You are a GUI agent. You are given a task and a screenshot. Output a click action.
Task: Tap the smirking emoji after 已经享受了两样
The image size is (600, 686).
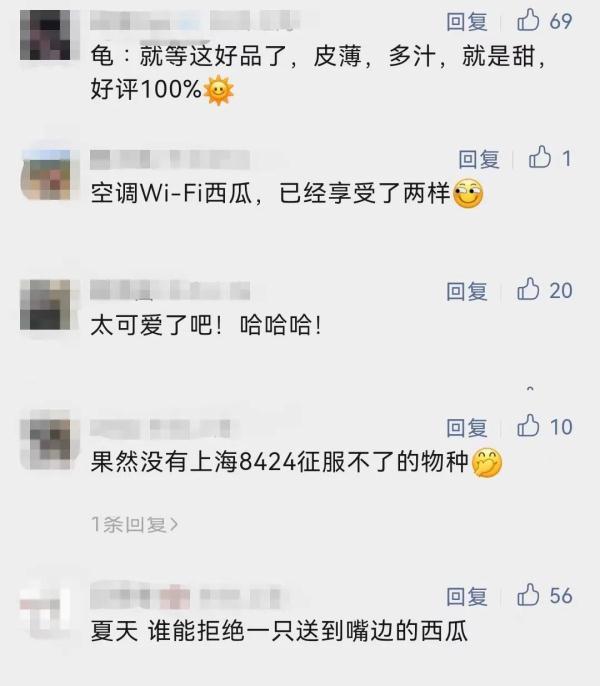click(x=468, y=193)
